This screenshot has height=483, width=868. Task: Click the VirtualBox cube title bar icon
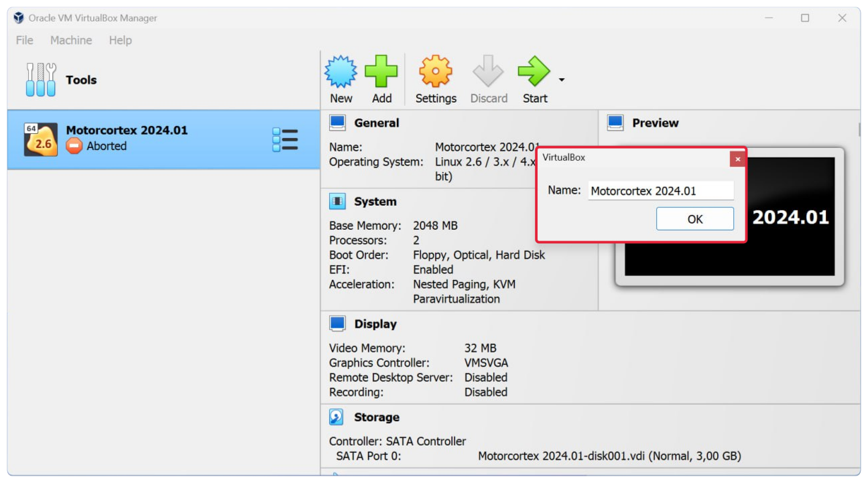point(19,18)
